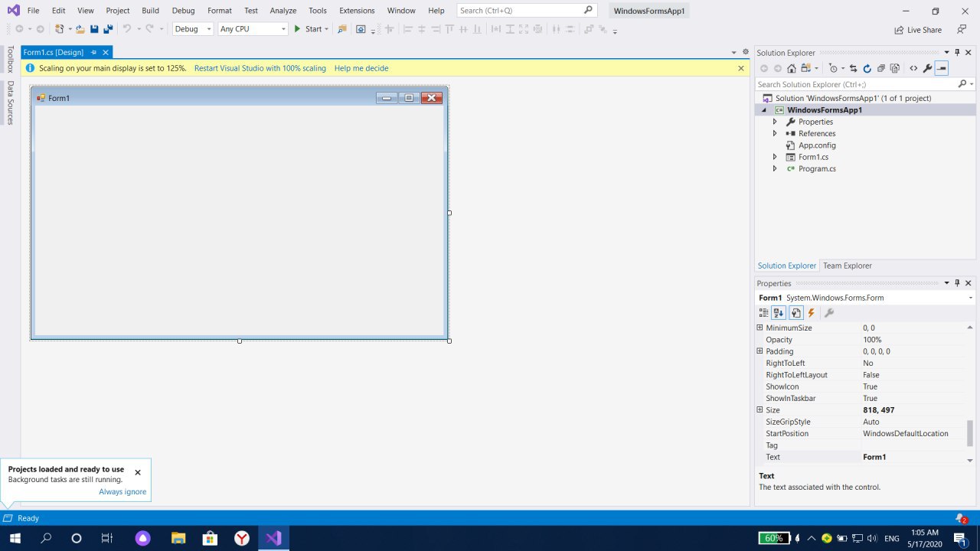Open the File menu
This screenshot has height=551, width=980.
[x=33, y=11]
